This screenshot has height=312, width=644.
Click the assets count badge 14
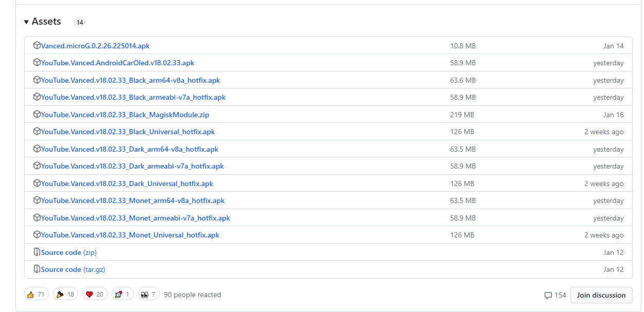pos(80,22)
